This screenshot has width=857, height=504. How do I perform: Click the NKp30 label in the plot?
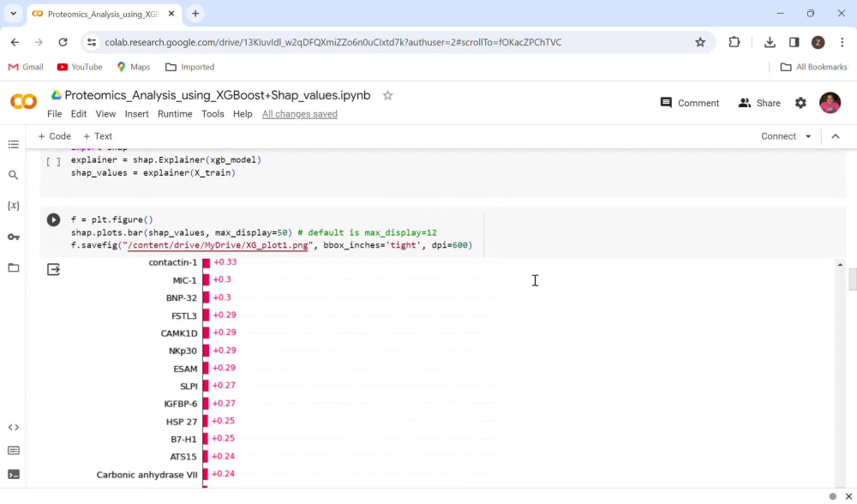coord(183,351)
